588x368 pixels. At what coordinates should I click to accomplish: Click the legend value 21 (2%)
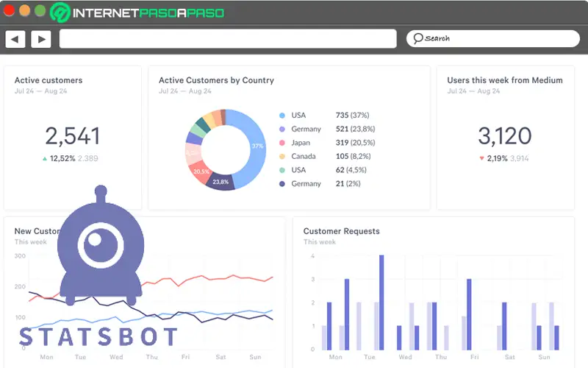(x=348, y=183)
